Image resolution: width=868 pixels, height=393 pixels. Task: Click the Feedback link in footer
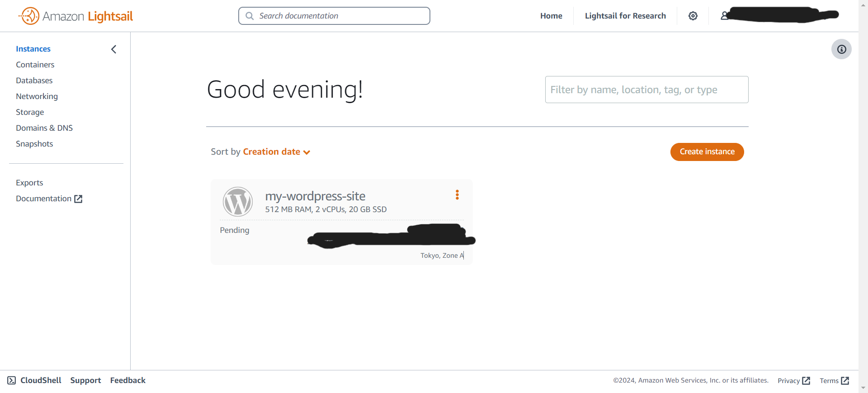[128, 380]
